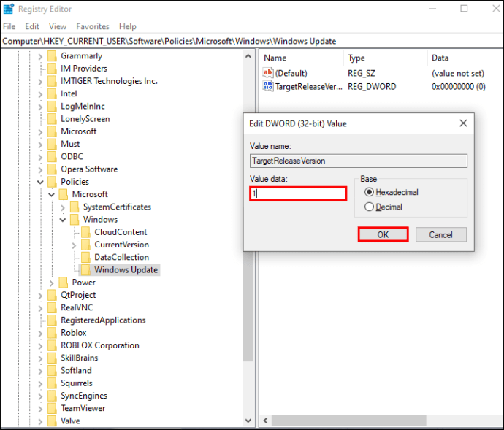
Task: Click the Value name field
Action: click(x=359, y=161)
